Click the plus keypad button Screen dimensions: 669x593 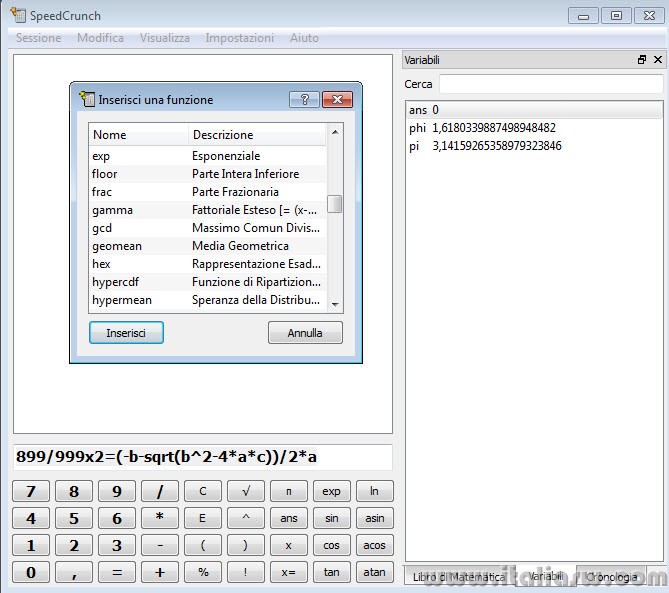(160, 572)
